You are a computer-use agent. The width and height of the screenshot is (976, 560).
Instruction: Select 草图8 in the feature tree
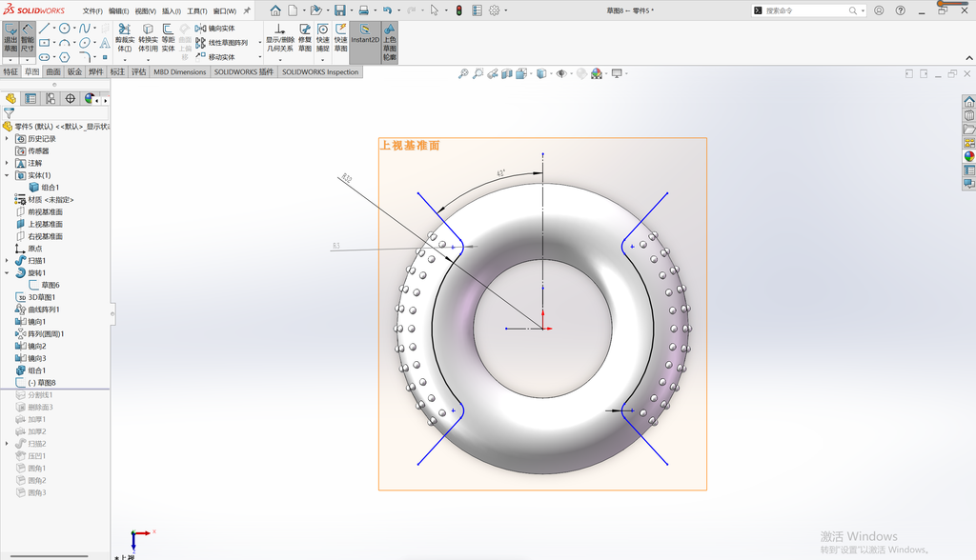click(x=42, y=383)
